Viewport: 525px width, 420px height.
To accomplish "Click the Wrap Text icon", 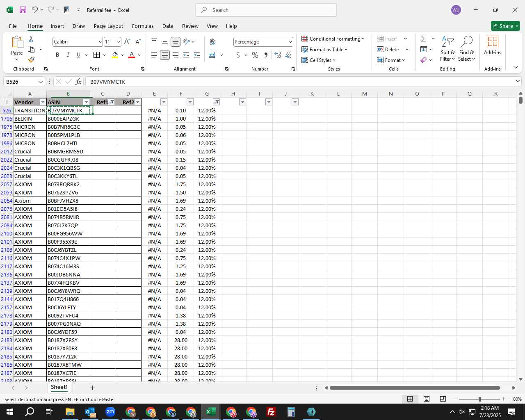I will (x=212, y=42).
